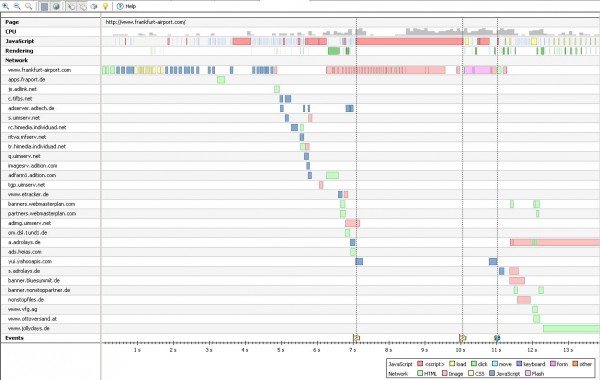Click the magenta form legend swatch
This screenshot has height=380, width=600.
tap(553, 364)
